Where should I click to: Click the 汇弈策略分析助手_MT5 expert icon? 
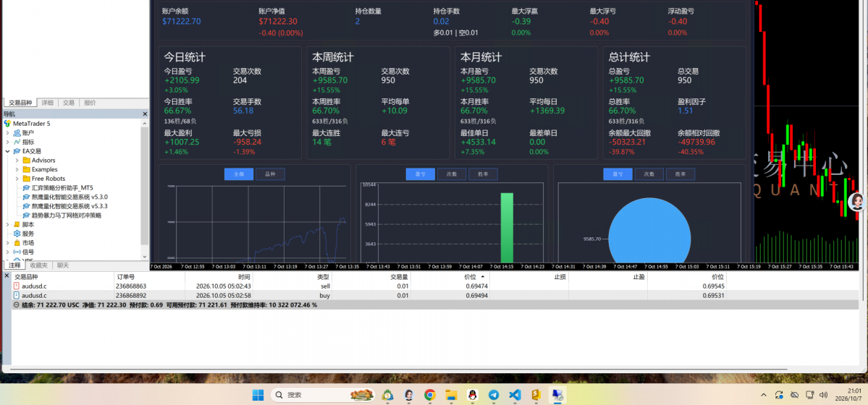click(x=26, y=187)
